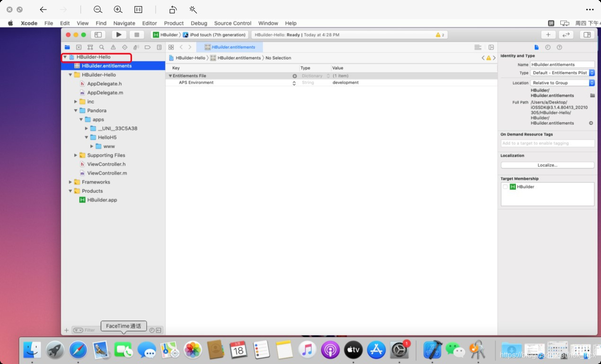Open the Library with the plus button

(548, 35)
